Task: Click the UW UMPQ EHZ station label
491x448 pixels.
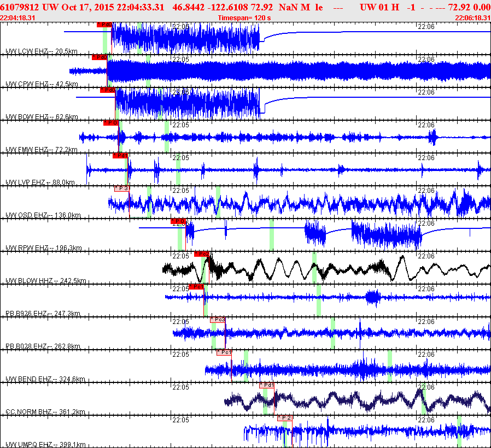Action: (45, 445)
